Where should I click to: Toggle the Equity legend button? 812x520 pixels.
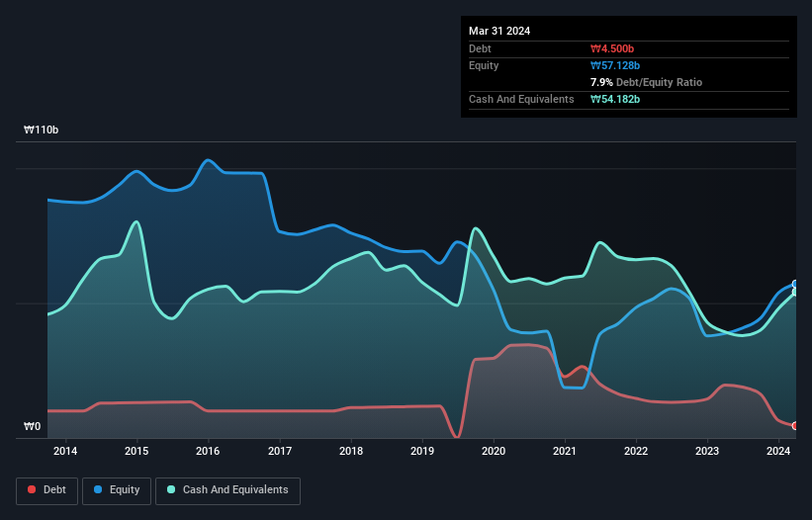[x=117, y=490]
